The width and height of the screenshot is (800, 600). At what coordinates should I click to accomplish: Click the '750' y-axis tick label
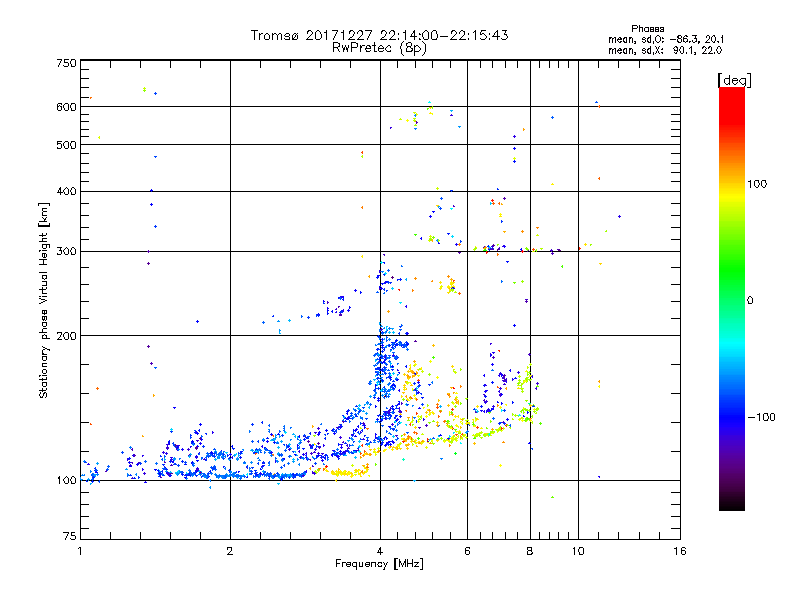point(66,63)
